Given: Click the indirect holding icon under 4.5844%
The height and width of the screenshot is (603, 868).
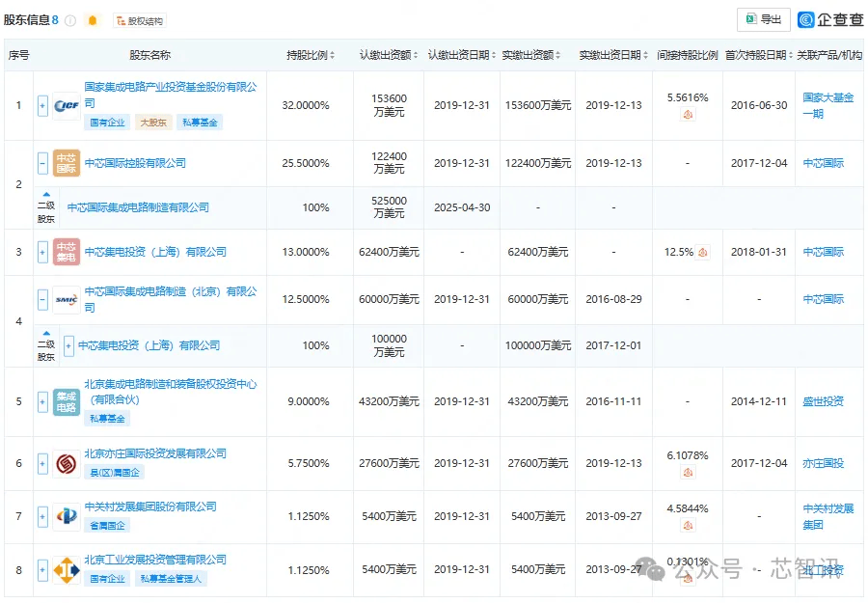Looking at the screenshot, I should click(688, 525).
